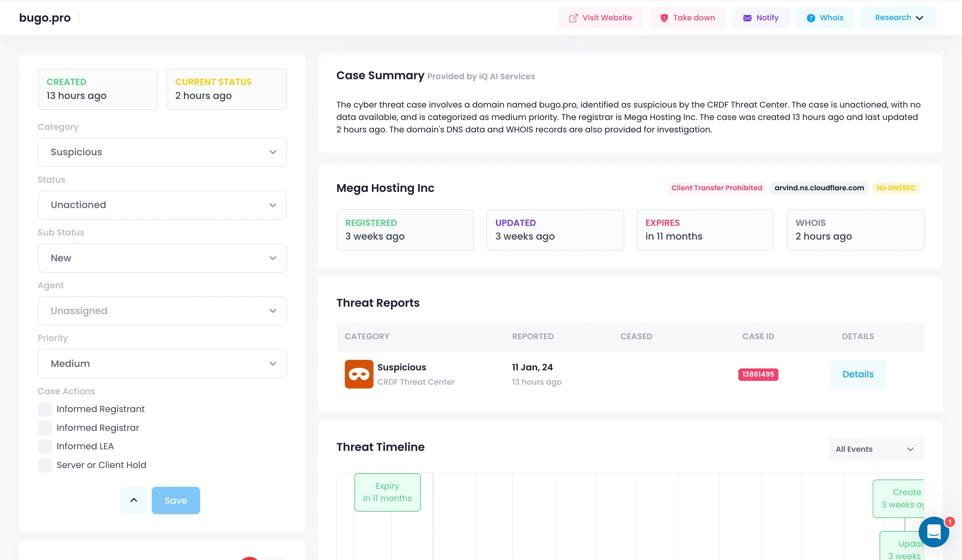Click the Notify envelope icon

pos(747,18)
